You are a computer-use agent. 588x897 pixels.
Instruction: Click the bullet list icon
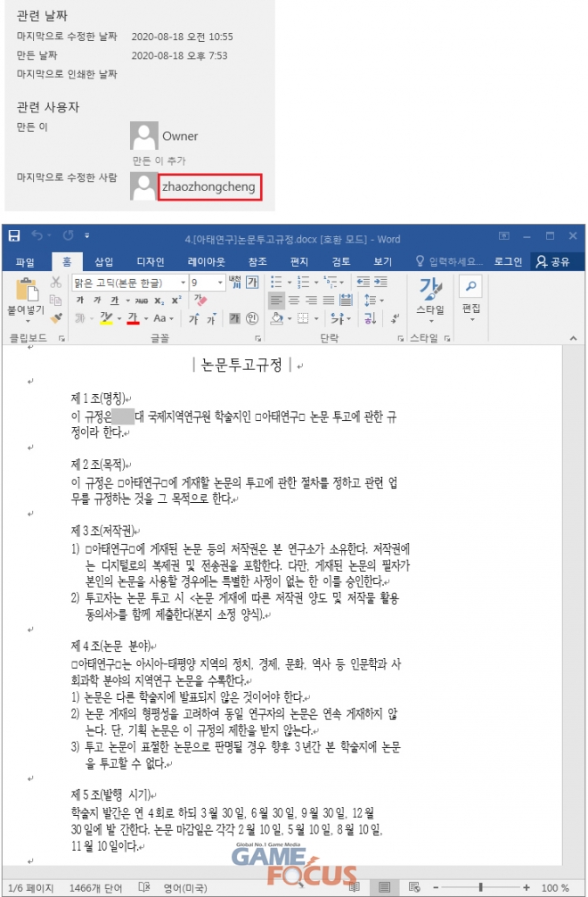pyautogui.click(x=277, y=282)
